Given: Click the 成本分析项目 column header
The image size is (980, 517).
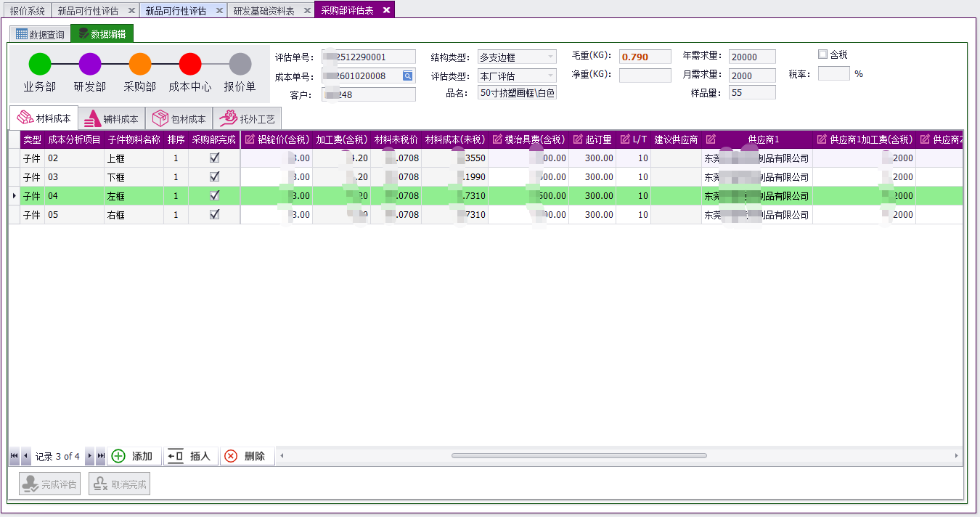Looking at the screenshot, I should [74, 139].
